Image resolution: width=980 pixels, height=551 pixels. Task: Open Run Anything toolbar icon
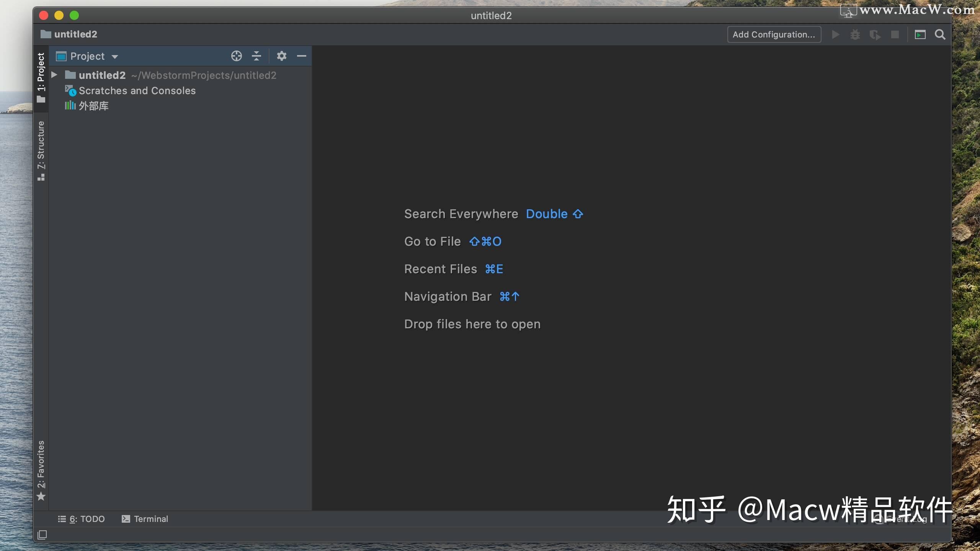[x=920, y=35]
